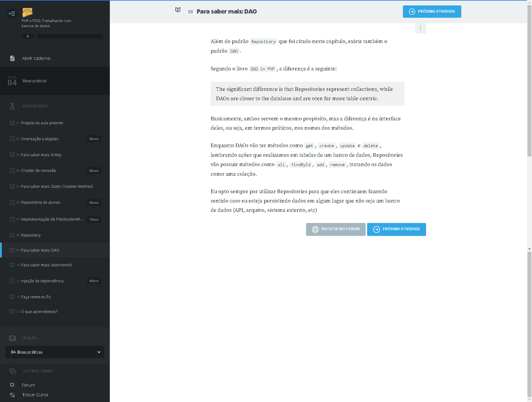532x402 pixels.
Task: Click Discutir no Forum button
Action: [336, 229]
